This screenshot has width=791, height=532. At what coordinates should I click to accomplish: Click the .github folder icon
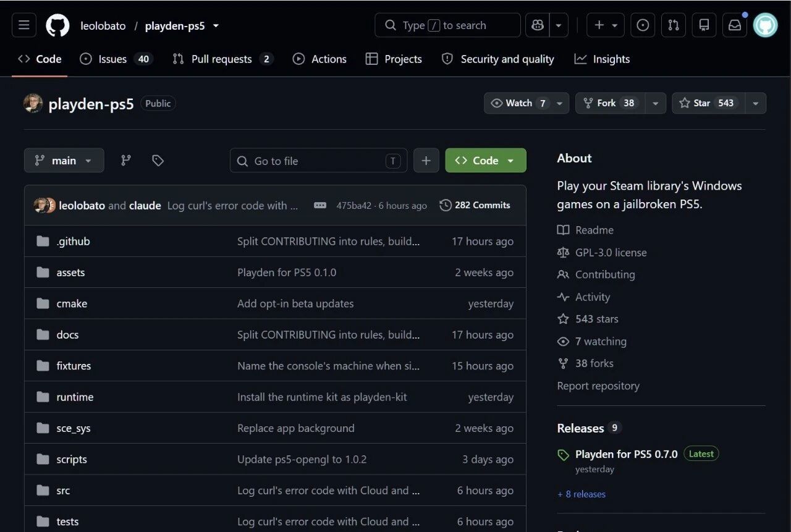tap(43, 241)
